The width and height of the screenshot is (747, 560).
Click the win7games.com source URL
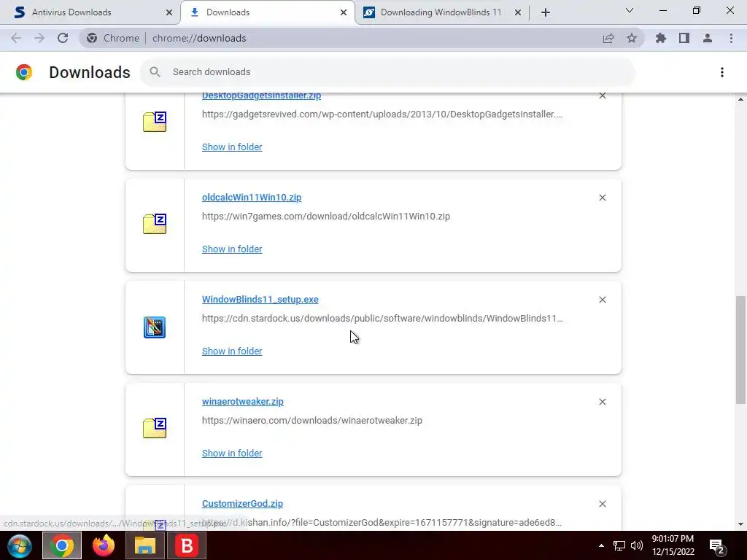point(326,216)
